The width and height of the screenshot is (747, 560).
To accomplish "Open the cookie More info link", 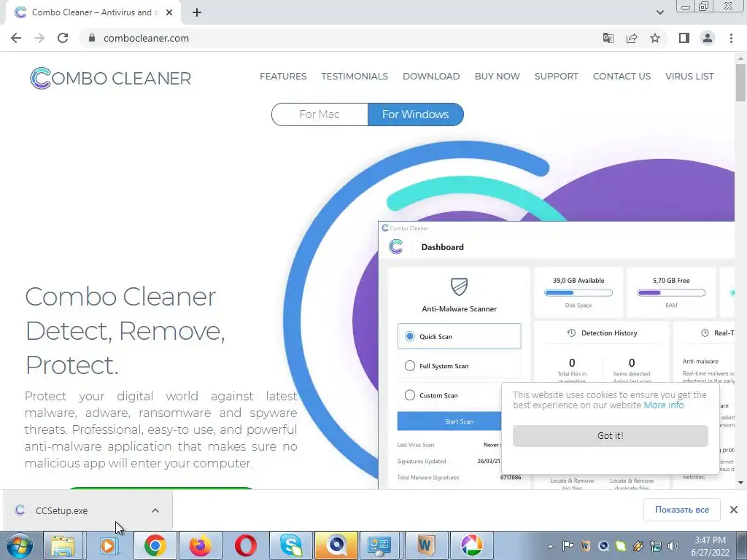I will (x=664, y=405).
